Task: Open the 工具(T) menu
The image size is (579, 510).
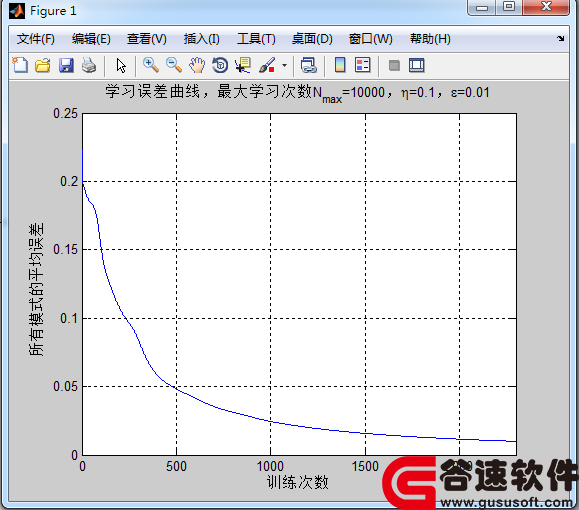Action: [x=256, y=39]
